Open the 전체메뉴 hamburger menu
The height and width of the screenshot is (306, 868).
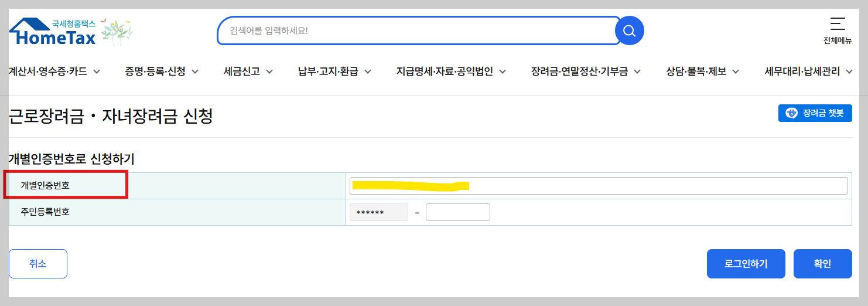[x=838, y=32]
